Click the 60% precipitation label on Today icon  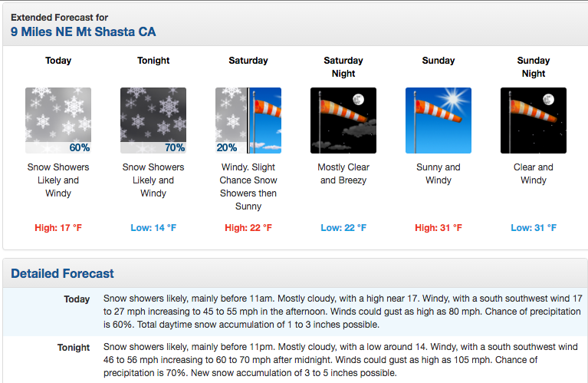[x=80, y=147]
